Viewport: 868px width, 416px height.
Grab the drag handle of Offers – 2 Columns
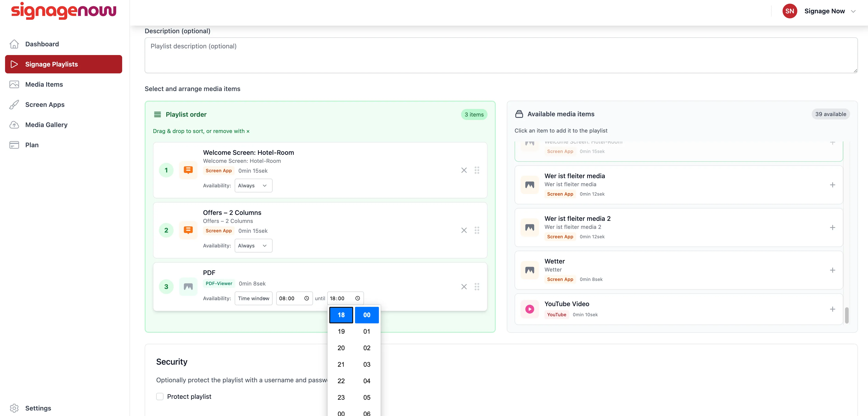click(477, 230)
